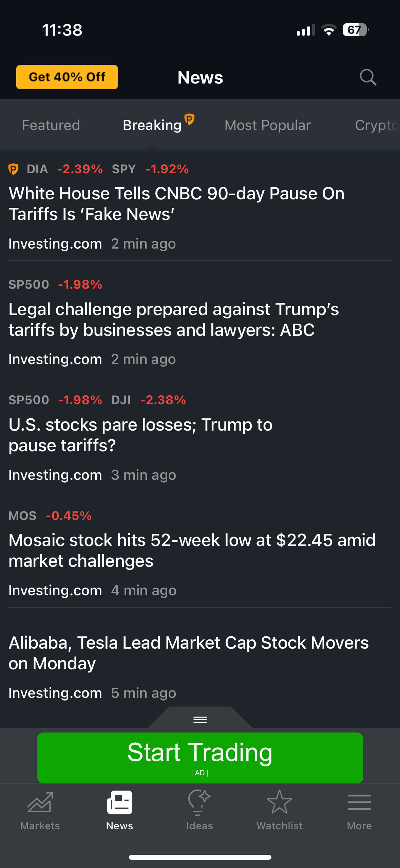The image size is (400, 868).
Task: Open the Ideas lightbulb icon
Action: coord(199,802)
